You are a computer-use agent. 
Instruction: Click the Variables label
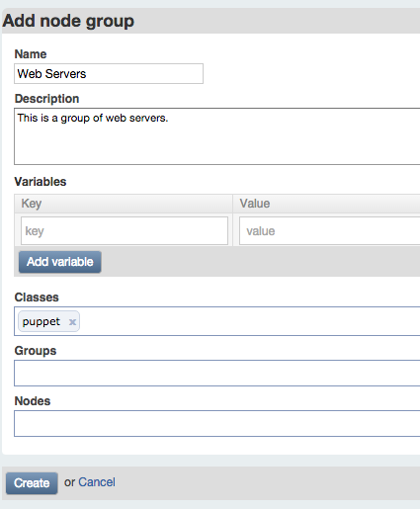pyautogui.click(x=41, y=182)
